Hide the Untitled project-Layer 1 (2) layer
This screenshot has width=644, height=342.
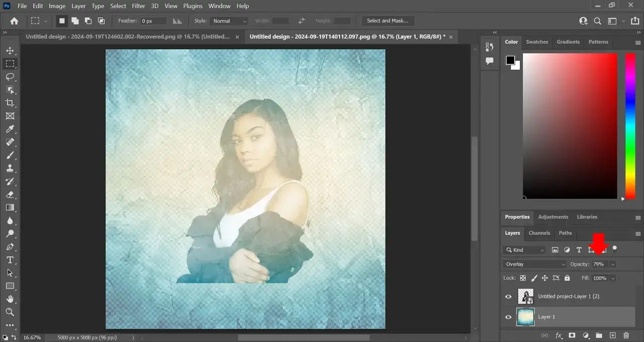pyautogui.click(x=508, y=297)
